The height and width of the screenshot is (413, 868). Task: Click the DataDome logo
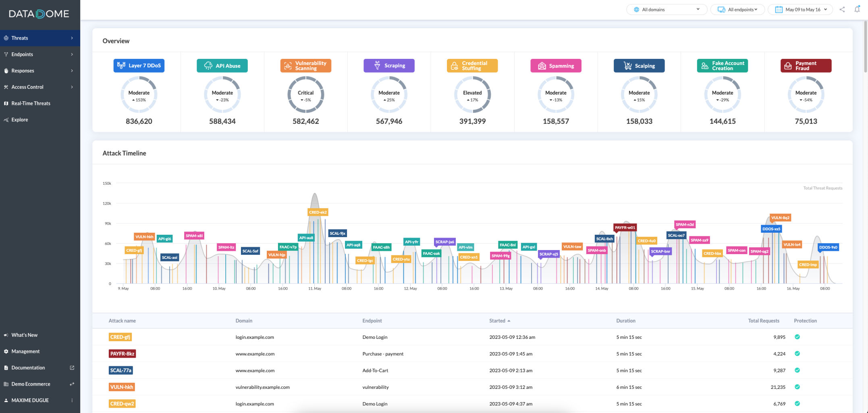click(39, 14)
